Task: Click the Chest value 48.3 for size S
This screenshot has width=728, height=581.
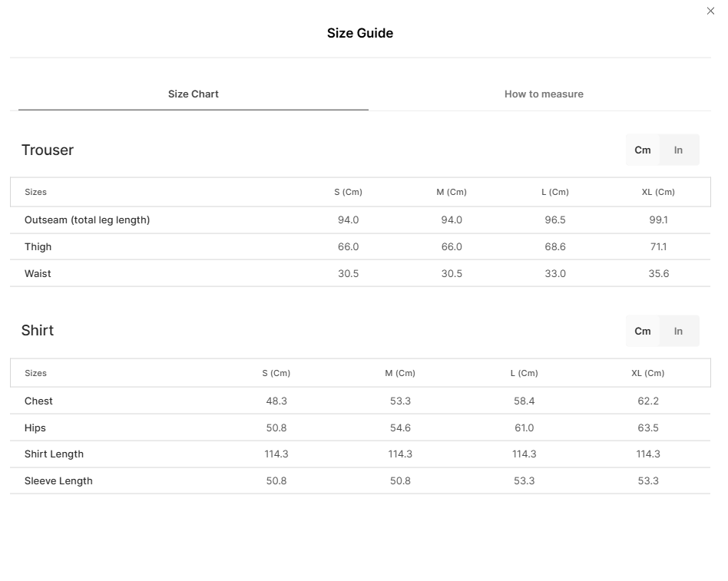Action: point(276,401)
